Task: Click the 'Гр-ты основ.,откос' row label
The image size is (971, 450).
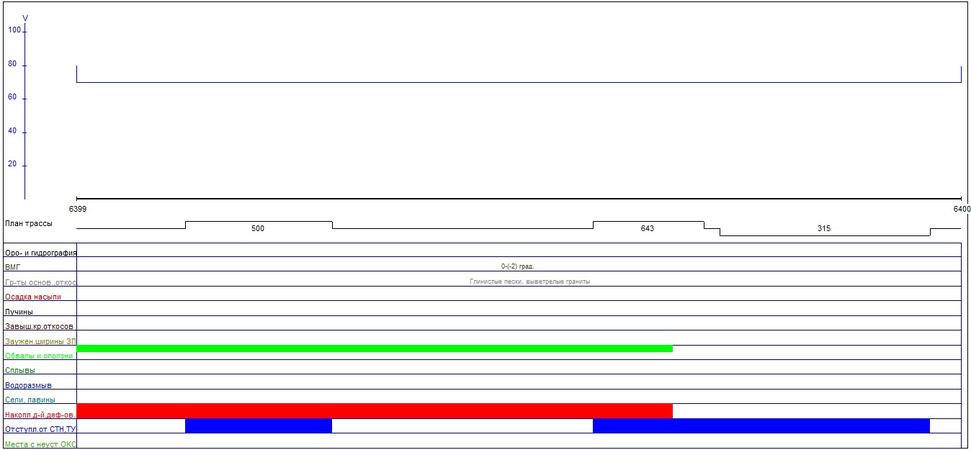Action: click(x=40, y=282)
